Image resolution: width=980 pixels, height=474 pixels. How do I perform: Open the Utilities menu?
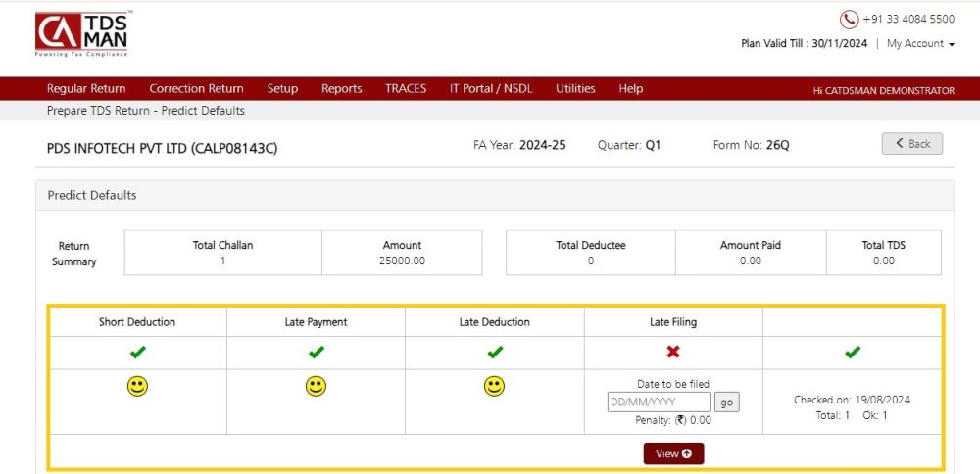[x=575, y=89]
